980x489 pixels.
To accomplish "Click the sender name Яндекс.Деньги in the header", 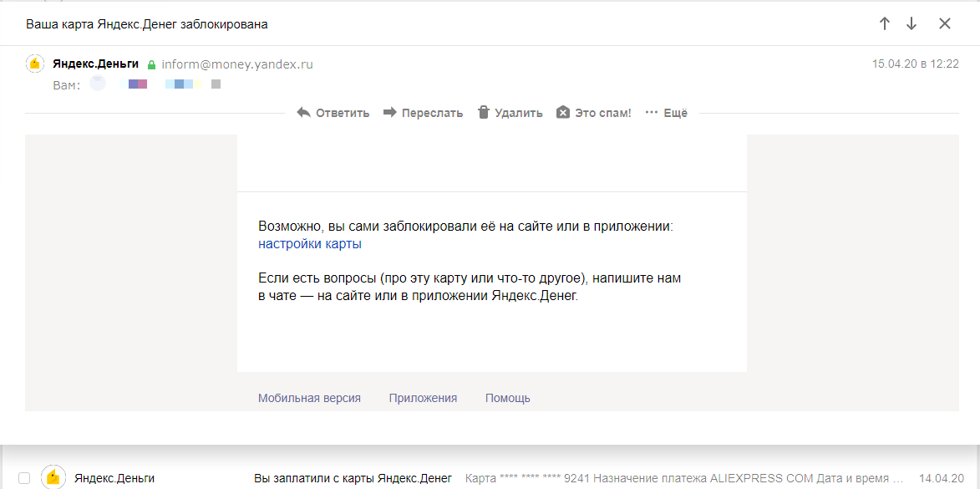I will [97, 64].
